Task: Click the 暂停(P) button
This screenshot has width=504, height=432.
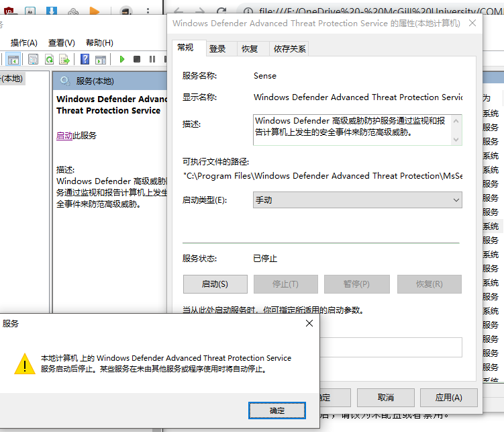Action: click(356, 284)
